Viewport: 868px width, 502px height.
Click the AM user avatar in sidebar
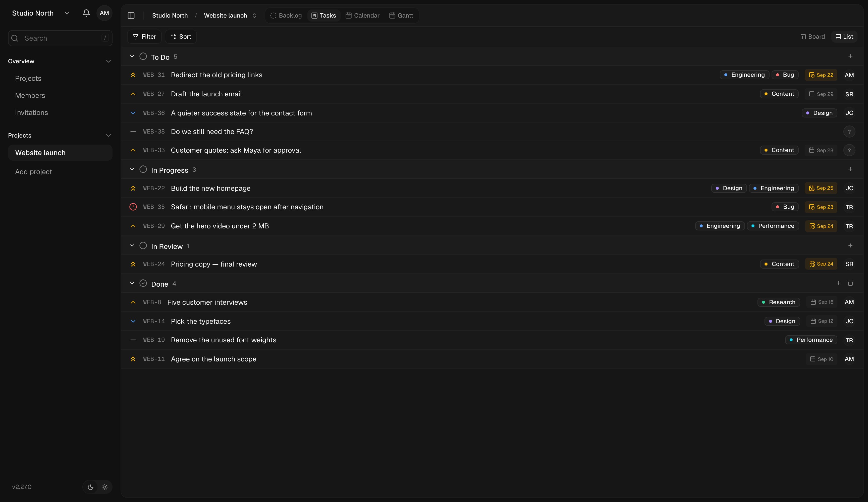104,13
